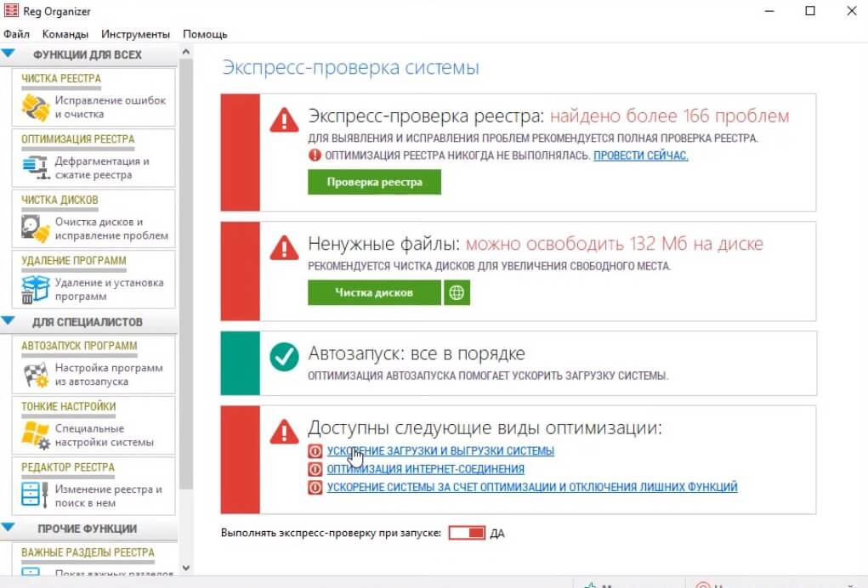Click the red icon beside Оптимизация интернет-соединения
The height and width of the screenshot is (588, 868).
click(315, 470)
